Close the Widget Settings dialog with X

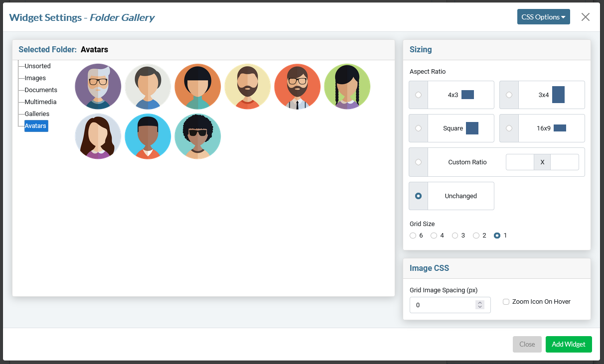click(x=586, y=17)
